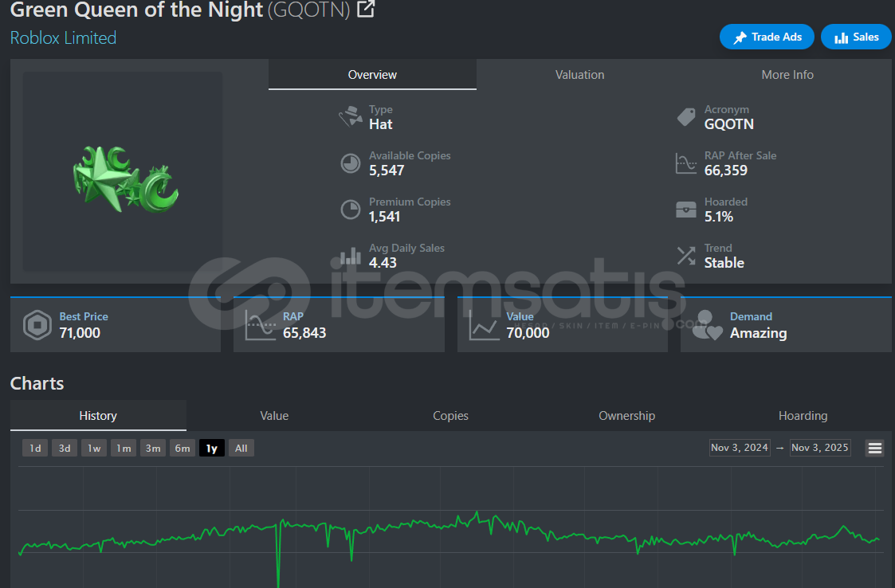Click the Roblox Limited link
This screenshot has width=895, height=588.
click(63, 37)
